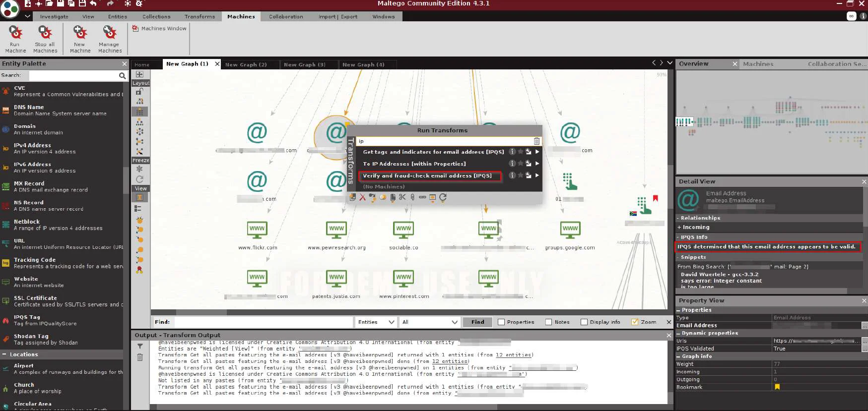
Task: Run the Verify and fraud-check transform arrow
Action: 537,176
